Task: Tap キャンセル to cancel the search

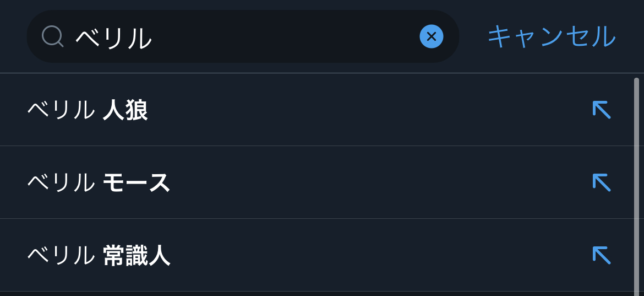Action: [x=551, y=36]
